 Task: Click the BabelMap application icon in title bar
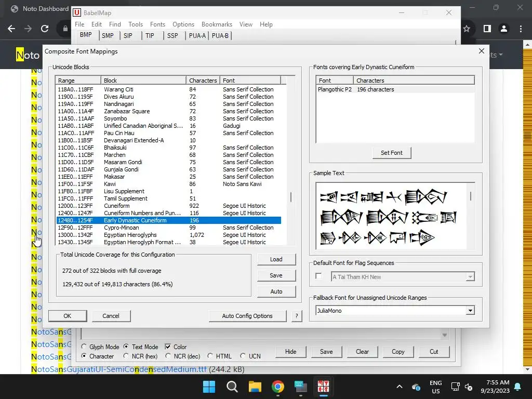pos(77,13)
